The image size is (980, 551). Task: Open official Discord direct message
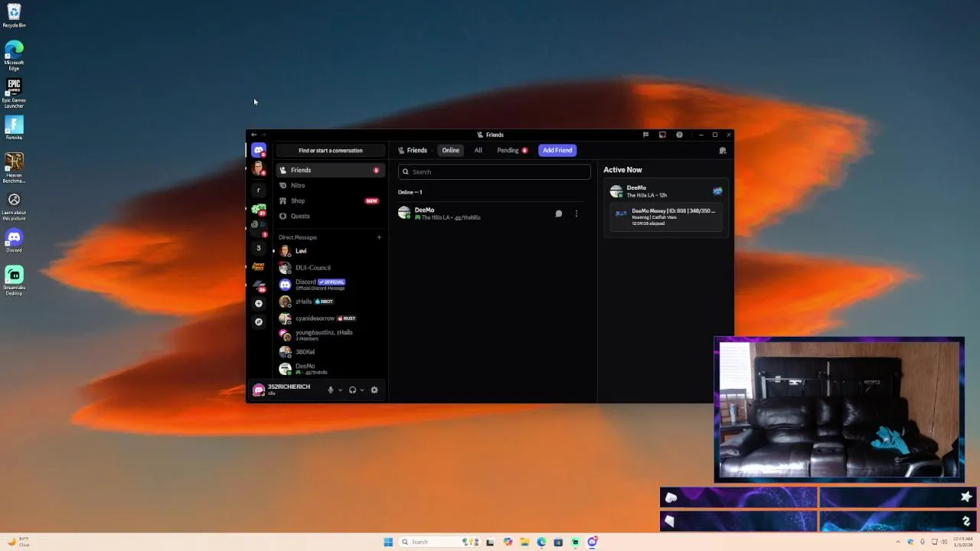coord(330,285)
